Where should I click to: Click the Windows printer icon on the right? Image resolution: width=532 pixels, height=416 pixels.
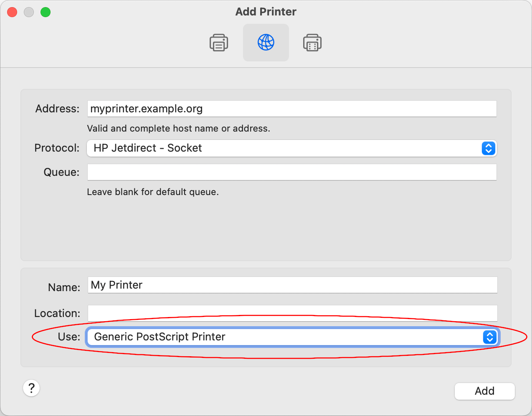(x=312, y=42)
